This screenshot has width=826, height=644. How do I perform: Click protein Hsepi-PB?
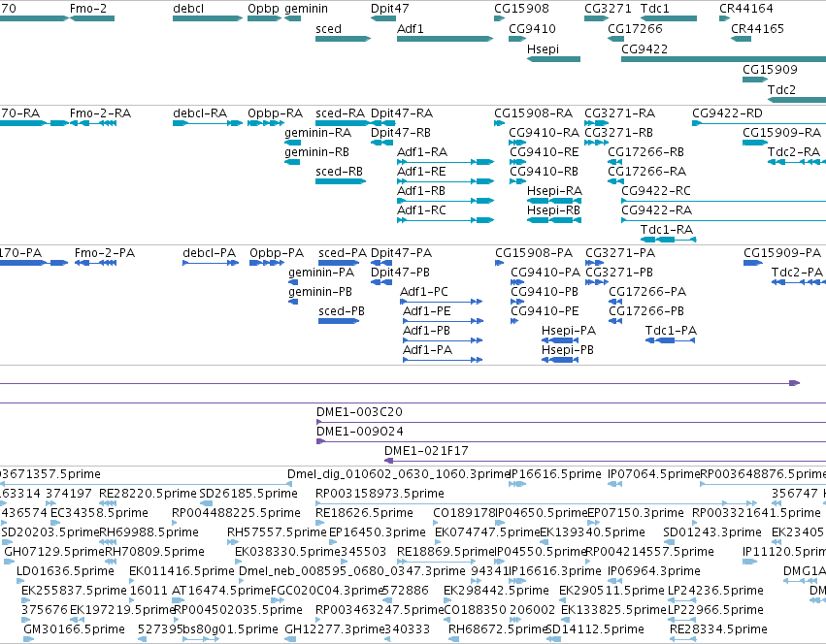tap(560, 360)
